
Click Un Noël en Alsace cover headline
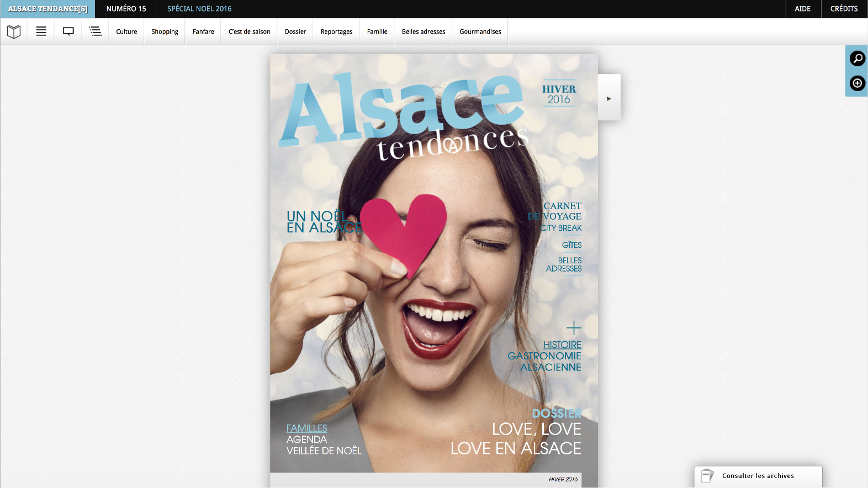click(324, 222)
